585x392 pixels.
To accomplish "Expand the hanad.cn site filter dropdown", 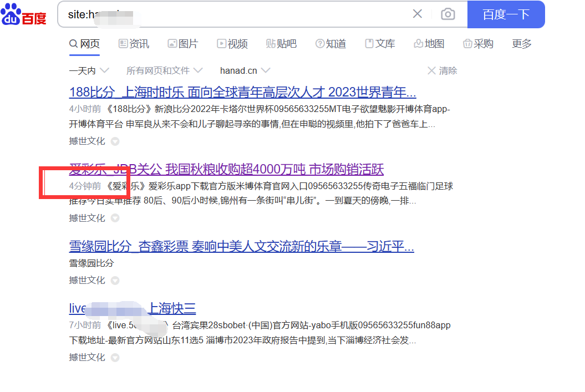I will 245,70.
